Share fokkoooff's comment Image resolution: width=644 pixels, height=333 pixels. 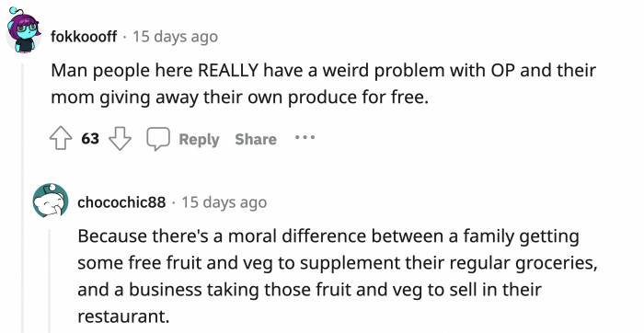(256, 139)
